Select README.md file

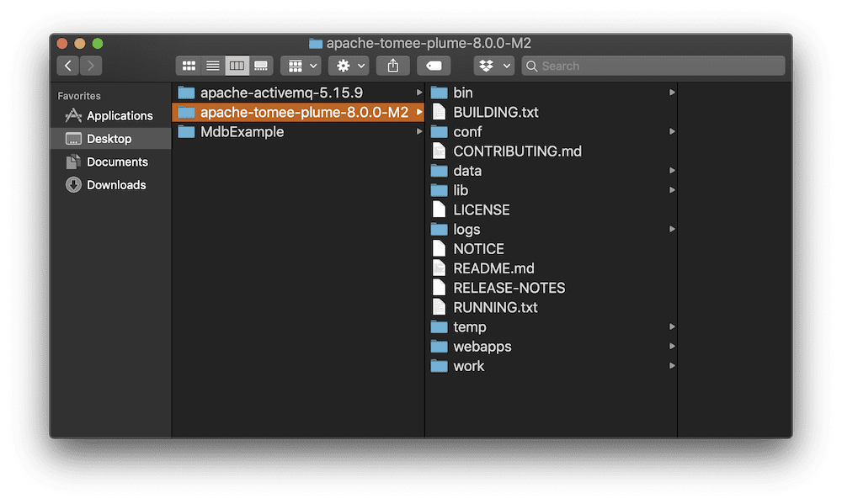tap(551, 268)
